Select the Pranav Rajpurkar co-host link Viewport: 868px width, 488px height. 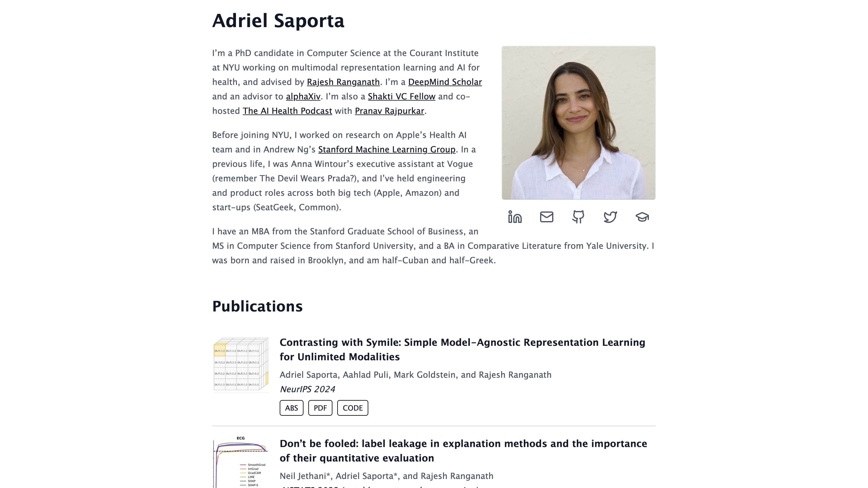pyautogui.click(x=390, y=111)
